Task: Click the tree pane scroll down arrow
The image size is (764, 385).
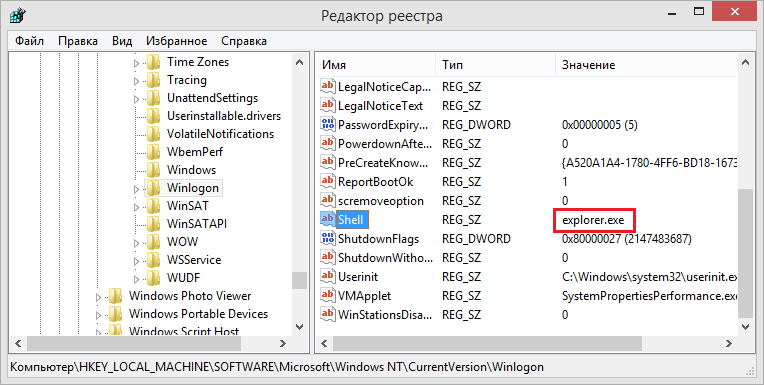Action: pos(300,327)
